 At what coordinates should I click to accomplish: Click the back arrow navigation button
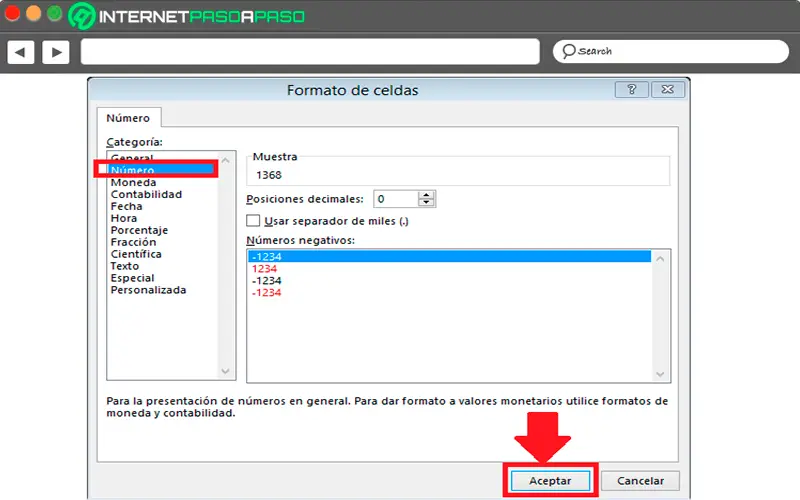20,52
